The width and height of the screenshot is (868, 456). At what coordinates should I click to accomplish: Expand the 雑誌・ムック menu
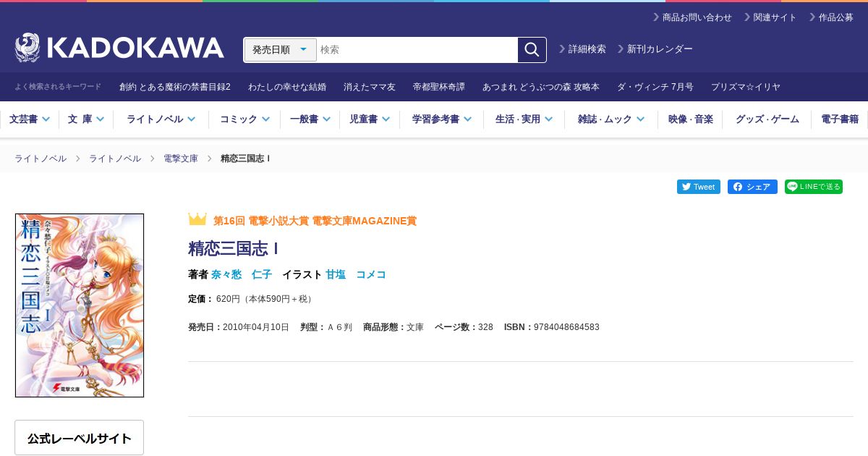611,119
